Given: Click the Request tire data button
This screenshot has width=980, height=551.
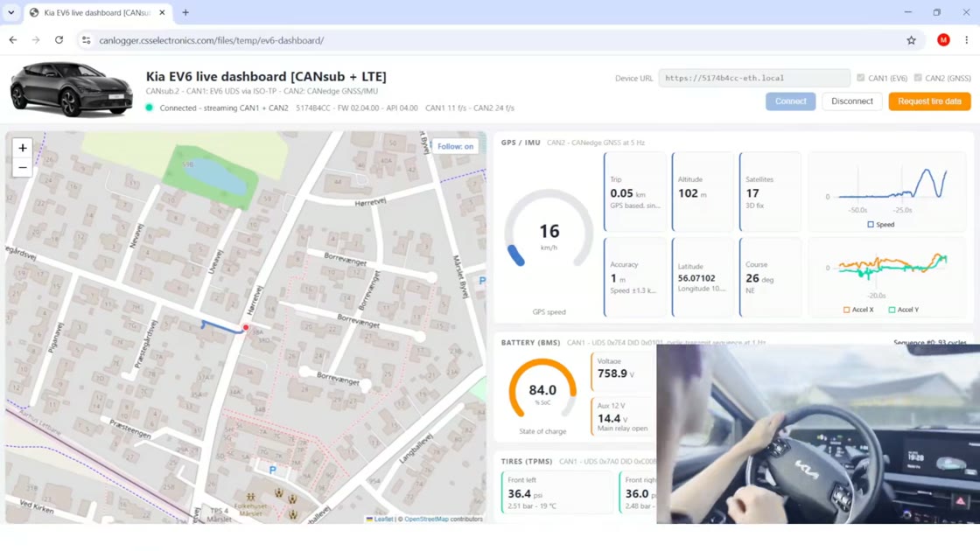Looking at the screenshot, I should pyautogui.click(x=929, y=101).
